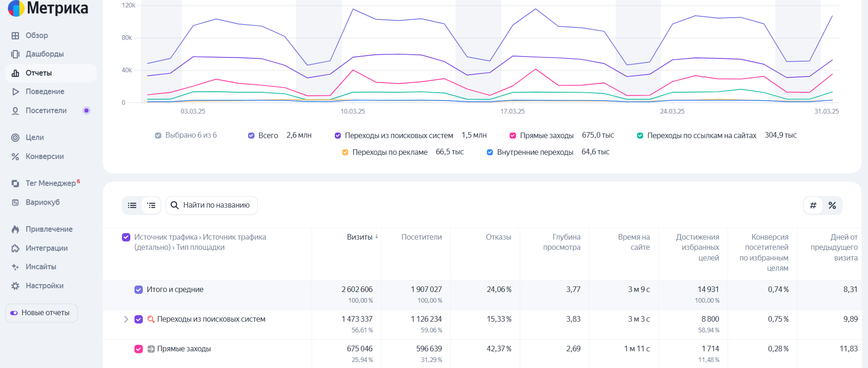The image size is (868, 368).
Task: Sort by Визиты column header
Action: click(x=360, y=237)
